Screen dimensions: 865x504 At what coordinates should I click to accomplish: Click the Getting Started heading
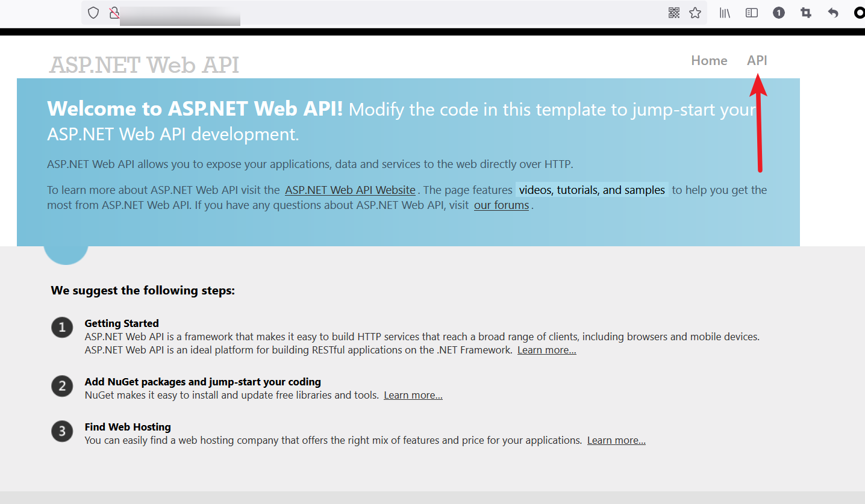point(122,323)
